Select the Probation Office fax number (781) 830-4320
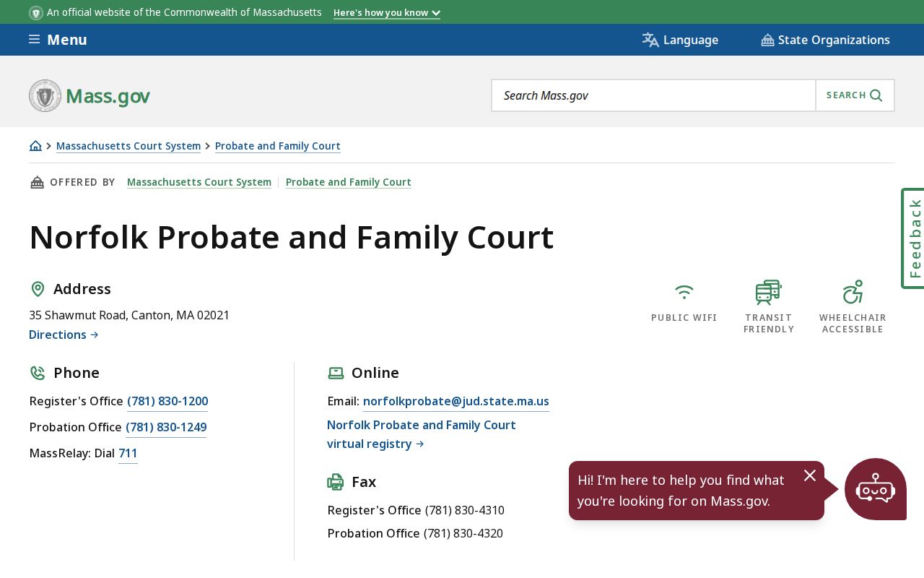This screenshot has height=578, width=924. [463, 533]
